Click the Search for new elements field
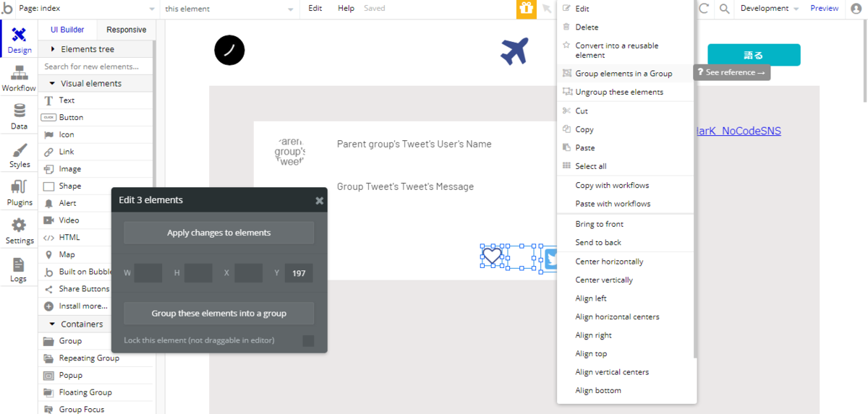This screenshot has width=868, height=414. click(97, 66)
